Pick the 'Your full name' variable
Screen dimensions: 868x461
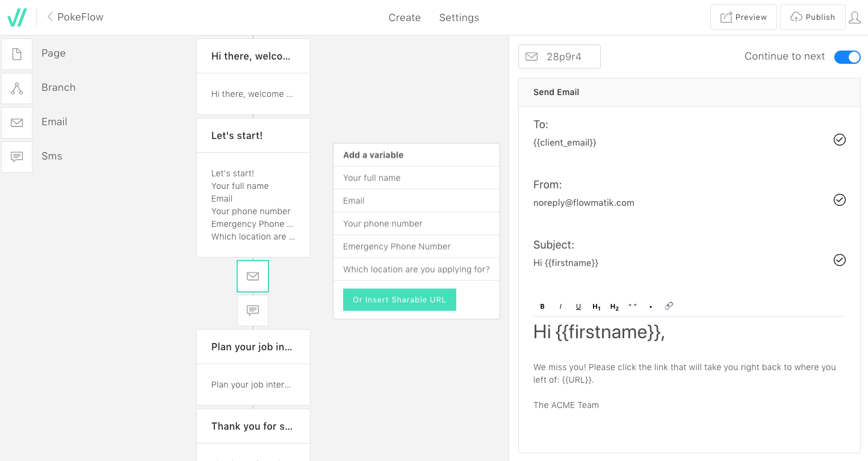[x=416, y=178]
